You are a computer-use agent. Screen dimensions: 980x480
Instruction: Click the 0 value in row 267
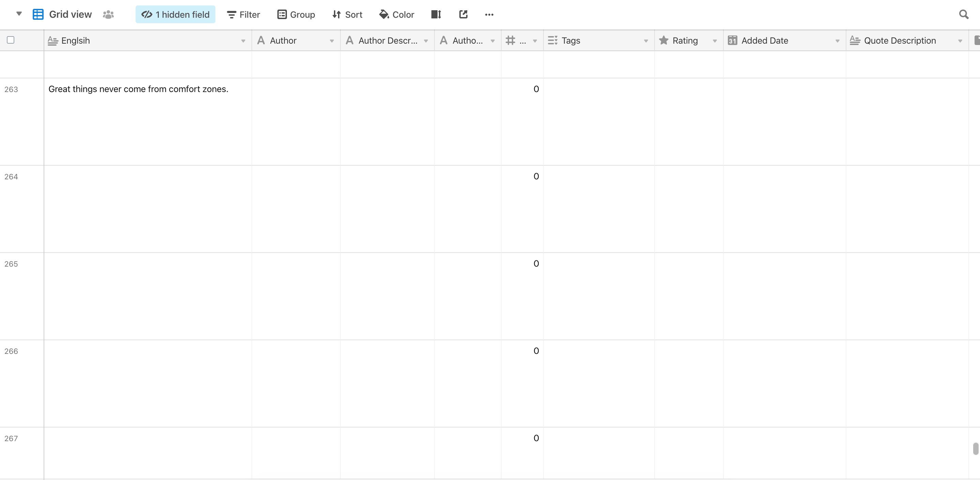pyautogui.click(x=536, y=438)
